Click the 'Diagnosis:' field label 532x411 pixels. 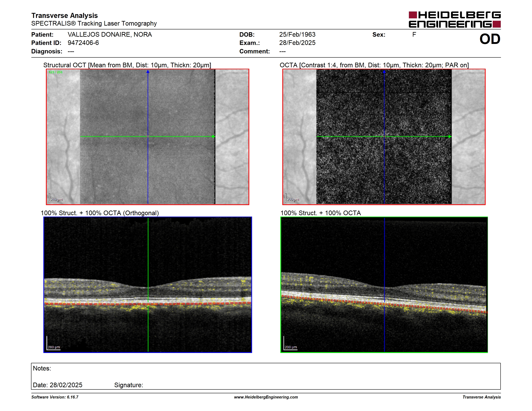coord(47,51)
